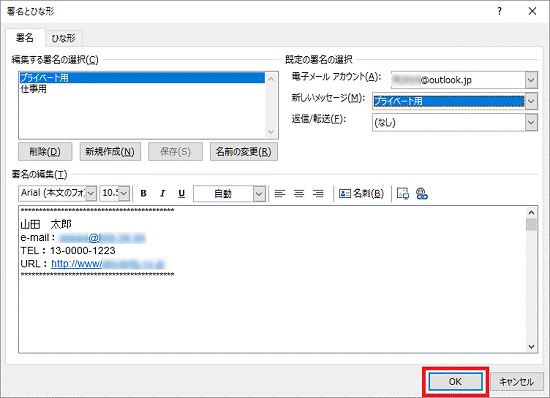Screen dimensions: 550x398
Task: Open the font color dropdown (自動)
Action: pyautogui.click(x=259, y=194)
